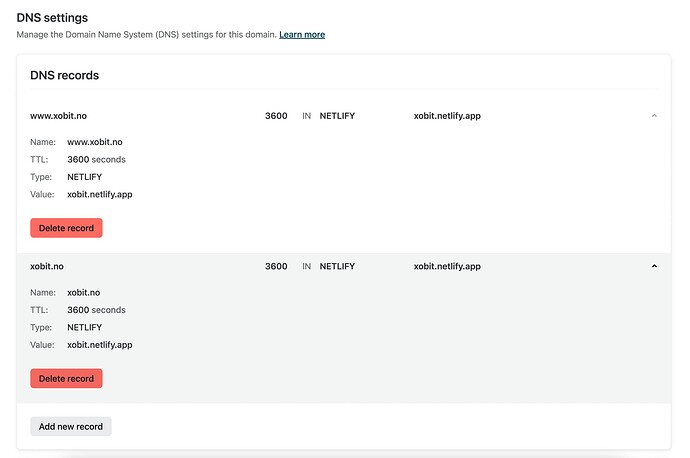Collapse the www.xobit.no record chevron
This screenshot has height=458, width=690.
point(654,116)
